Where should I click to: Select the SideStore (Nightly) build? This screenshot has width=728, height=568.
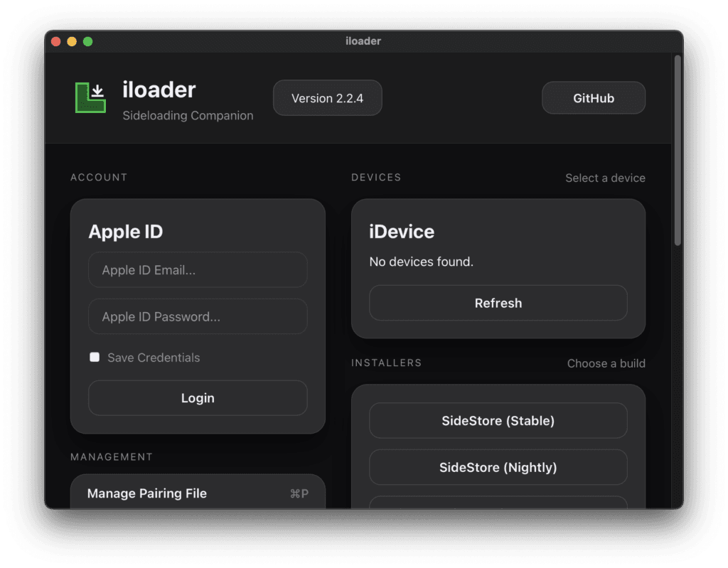[x=498, y=468]
